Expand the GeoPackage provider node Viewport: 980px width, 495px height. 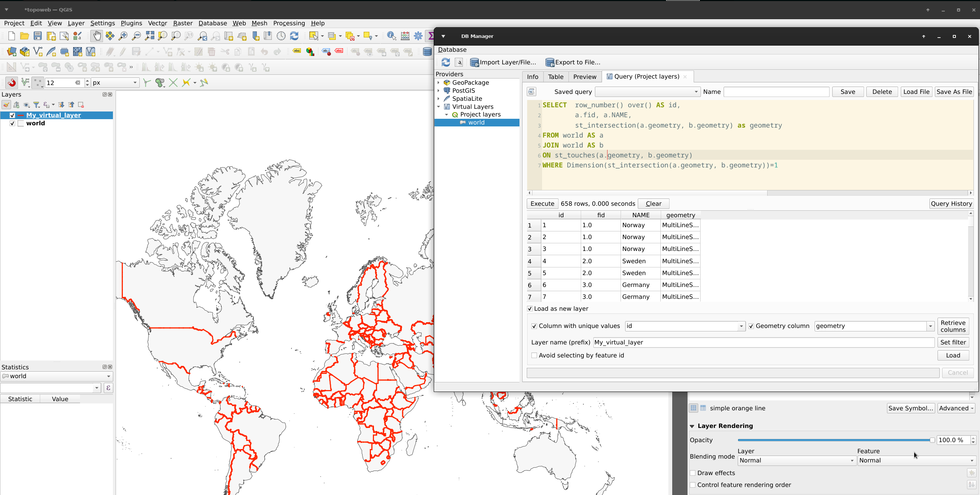(x=439, y=82)
